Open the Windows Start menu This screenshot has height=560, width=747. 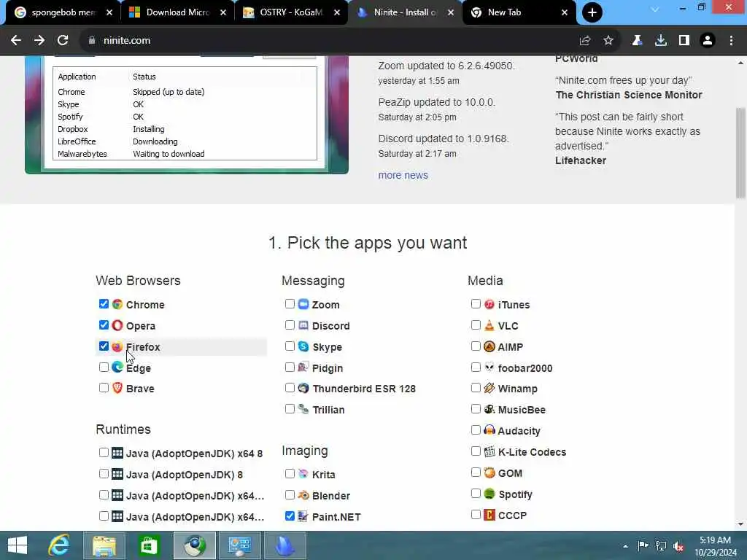(18, 545)
